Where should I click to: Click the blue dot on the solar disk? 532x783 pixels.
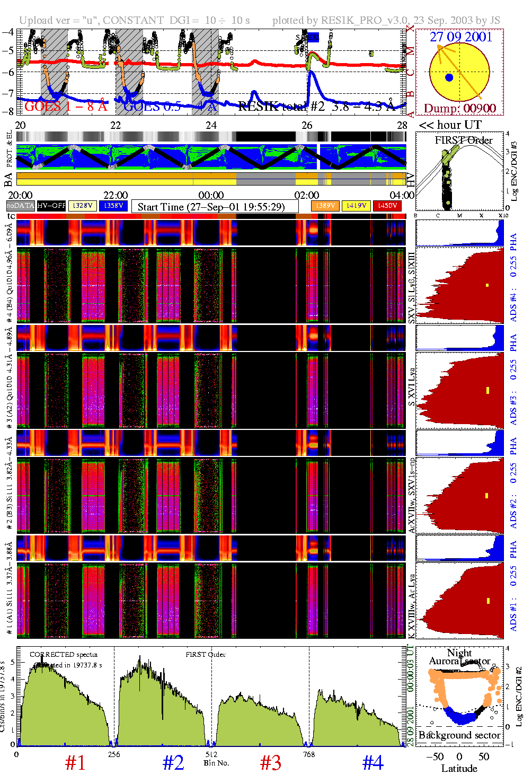pos(449,77)
